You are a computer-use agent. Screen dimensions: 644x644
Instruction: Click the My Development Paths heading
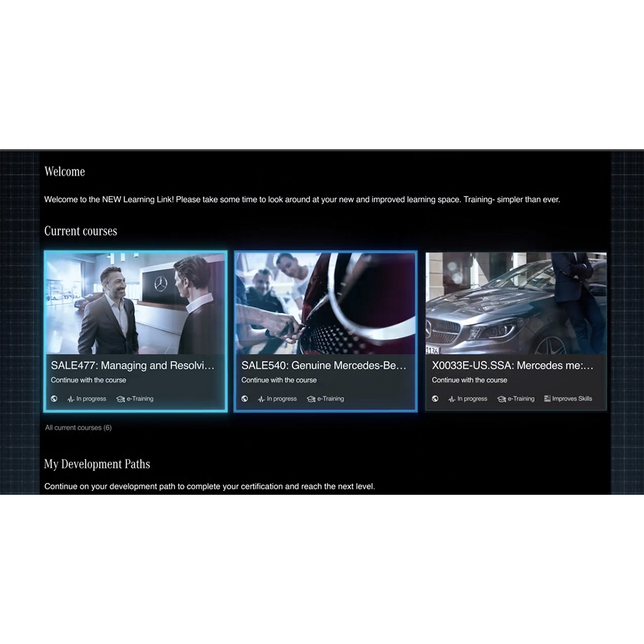(97, 464)
